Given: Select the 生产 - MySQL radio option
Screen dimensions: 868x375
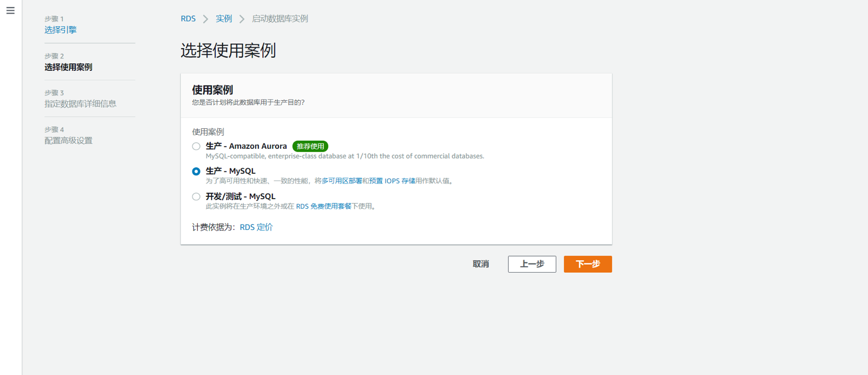Looking at the screenshot, I should [196, 172].
